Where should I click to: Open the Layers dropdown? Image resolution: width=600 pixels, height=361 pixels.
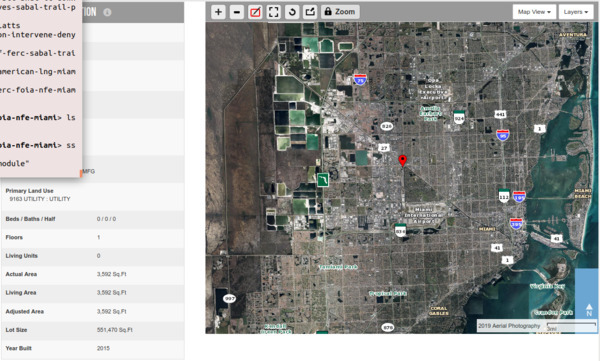coord(576,12)
